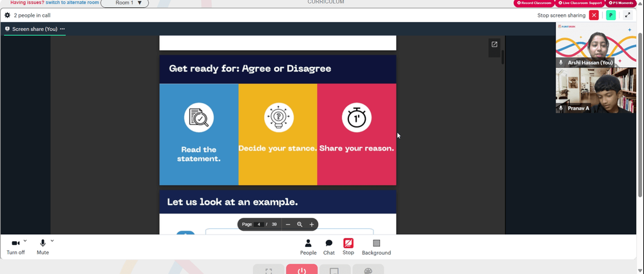Click Arshi Hassan microphone status icon
This screenshot has height=274, width=644.
coord(561,63)
